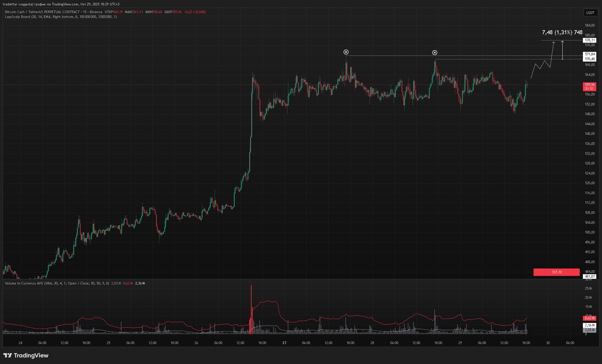Viewport: 602px width, 364px height.
Task: Click the red 8,62 M volume scale label
Action: point(590,318)
